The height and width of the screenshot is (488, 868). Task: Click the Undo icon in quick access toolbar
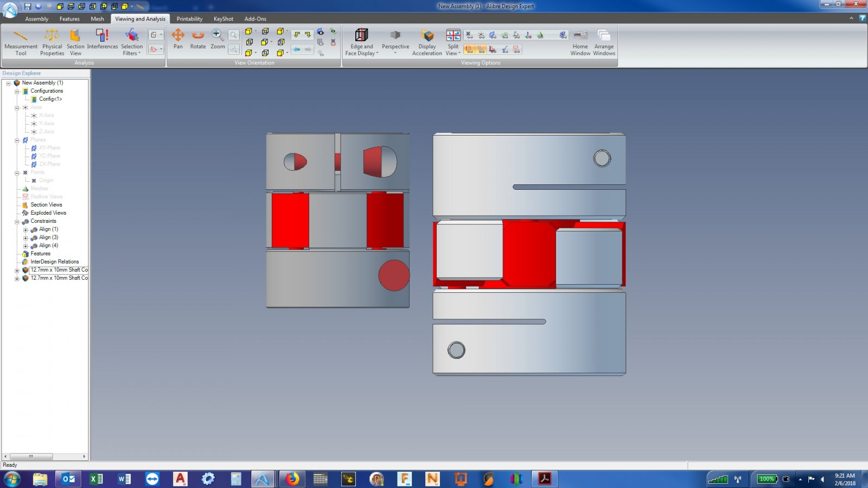pyautogui.click(x=39, y=7)
